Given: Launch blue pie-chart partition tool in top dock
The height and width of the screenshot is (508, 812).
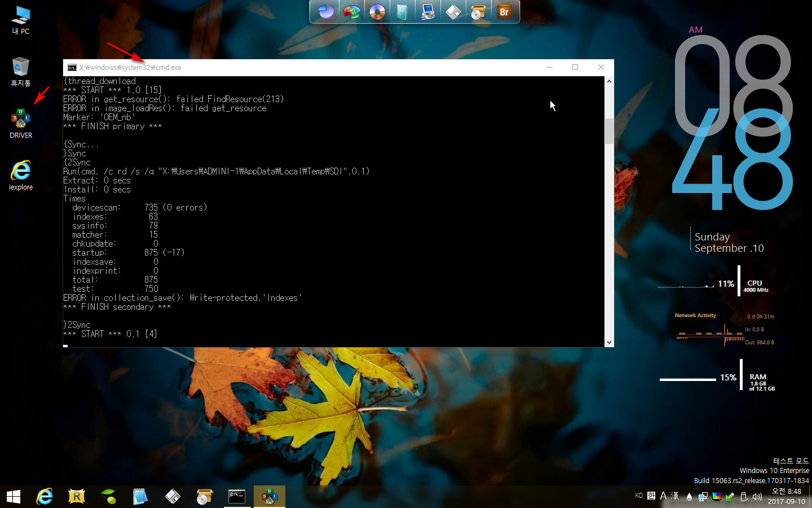Looking at the screenshot, I should click(326, 11).
